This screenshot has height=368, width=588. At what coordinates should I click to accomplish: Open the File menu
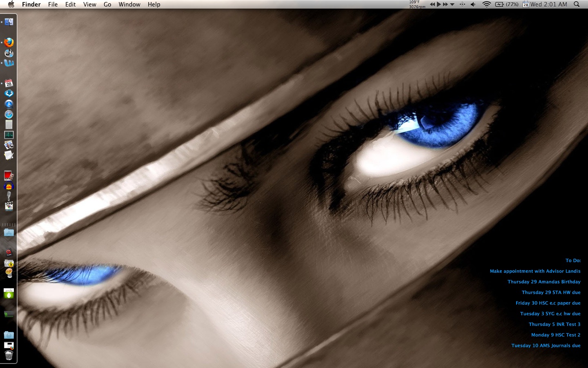pos(53,4)
